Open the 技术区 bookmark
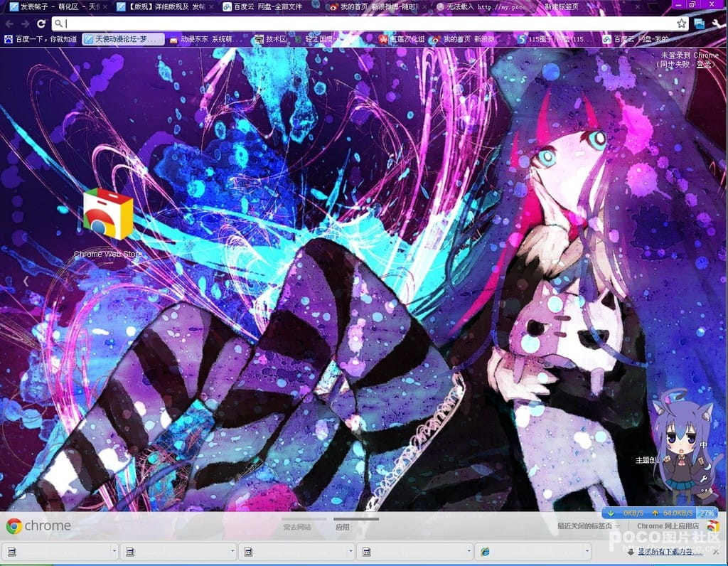This screenshot has height=566, width=728. tap(271, 40)
